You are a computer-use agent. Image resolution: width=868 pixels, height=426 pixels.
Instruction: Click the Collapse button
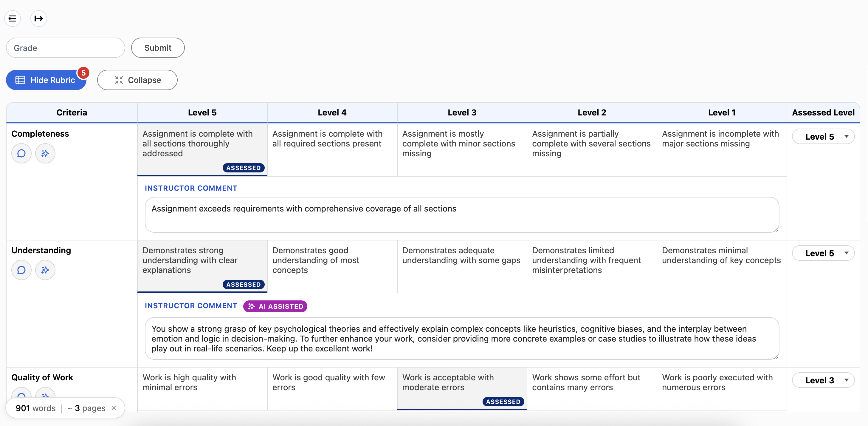(137, 80)
